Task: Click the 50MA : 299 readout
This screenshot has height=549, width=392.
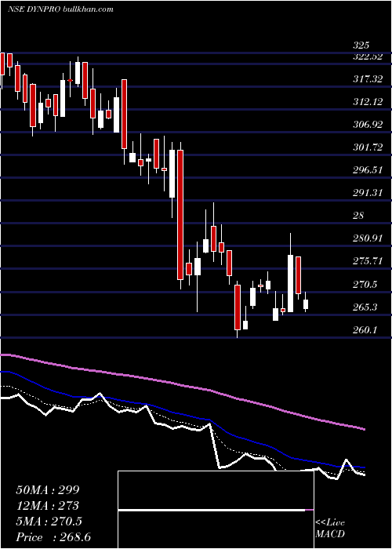Action: coord(48,490)
